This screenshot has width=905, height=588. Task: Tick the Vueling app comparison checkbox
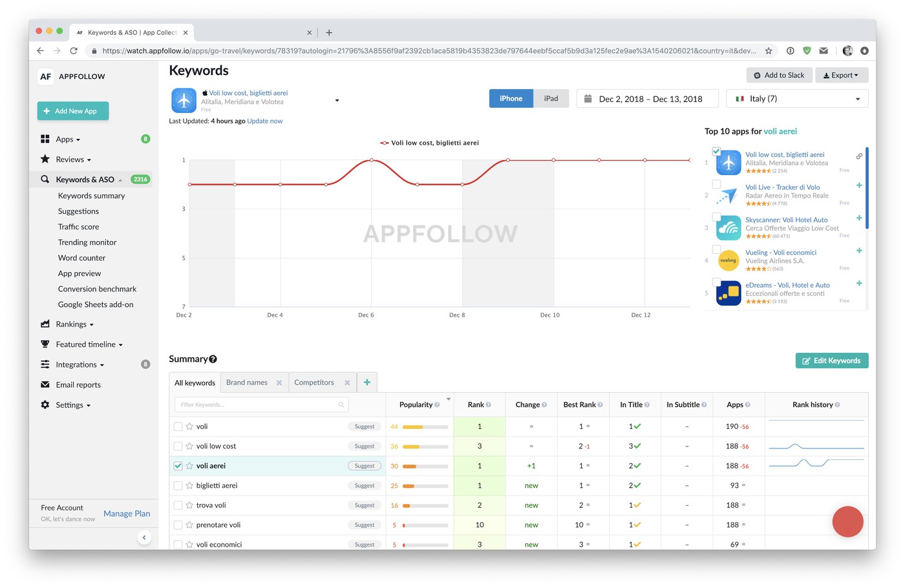click(716, 249)
